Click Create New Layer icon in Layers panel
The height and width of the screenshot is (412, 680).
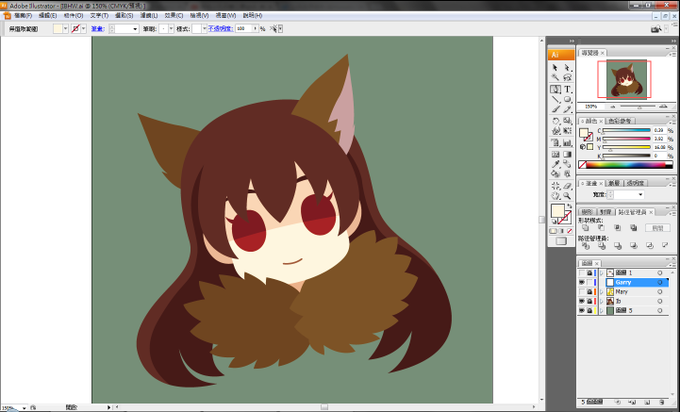pyautogui.click(x=647, y=402)
